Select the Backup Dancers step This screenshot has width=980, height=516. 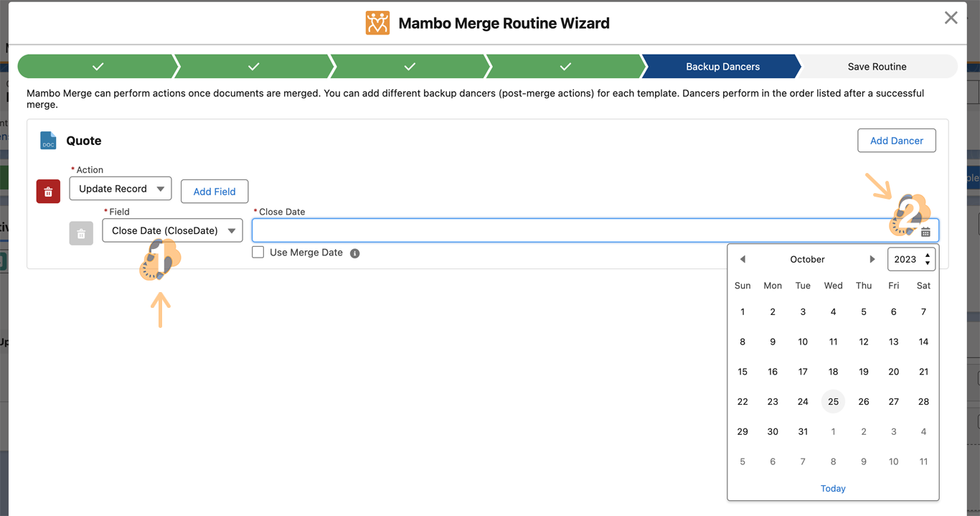point(722,67)
